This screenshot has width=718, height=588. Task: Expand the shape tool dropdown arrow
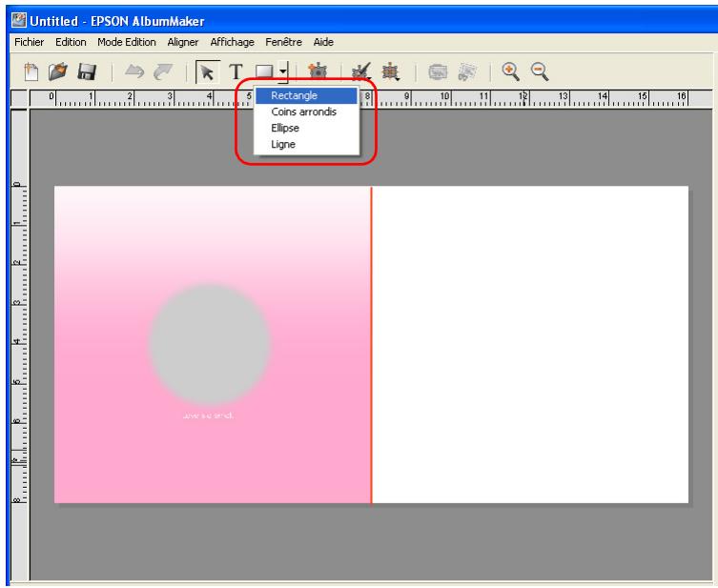tap(283, 71)
